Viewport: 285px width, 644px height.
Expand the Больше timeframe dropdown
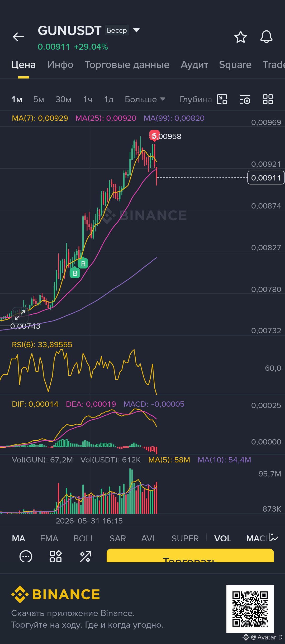point(145,99)
